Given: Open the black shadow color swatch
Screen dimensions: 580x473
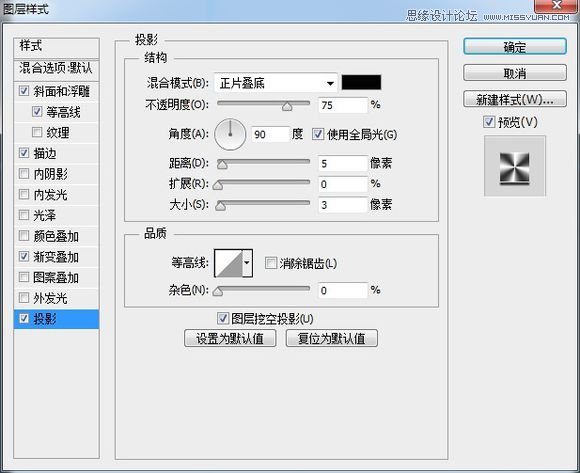Looking at the screenshot, I should coord(361,82).
